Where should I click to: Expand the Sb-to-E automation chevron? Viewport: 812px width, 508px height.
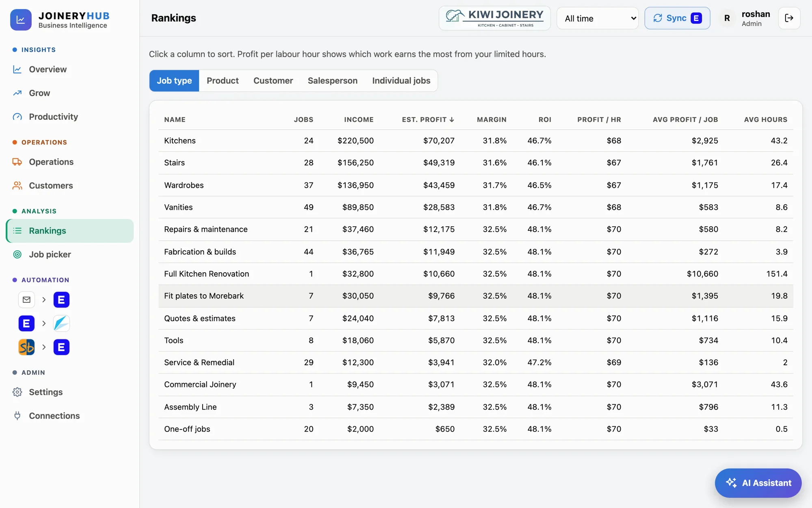point(44,347)
